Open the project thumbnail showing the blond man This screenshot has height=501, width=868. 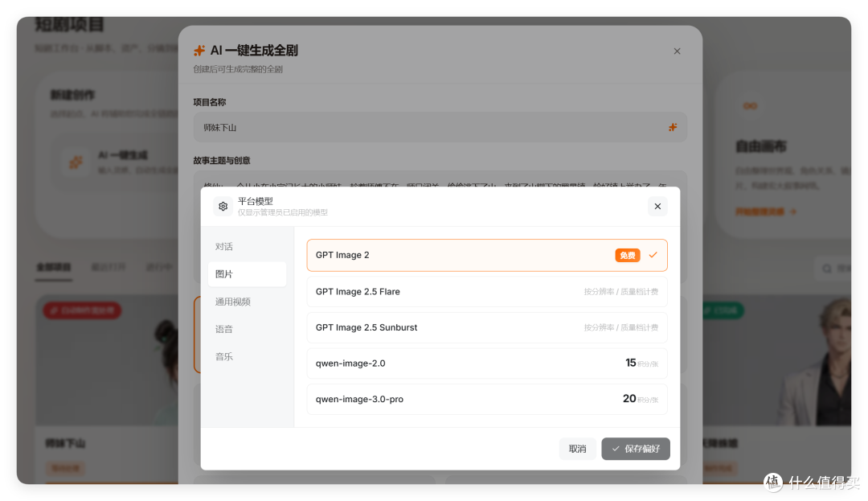(x=776, y=359)
